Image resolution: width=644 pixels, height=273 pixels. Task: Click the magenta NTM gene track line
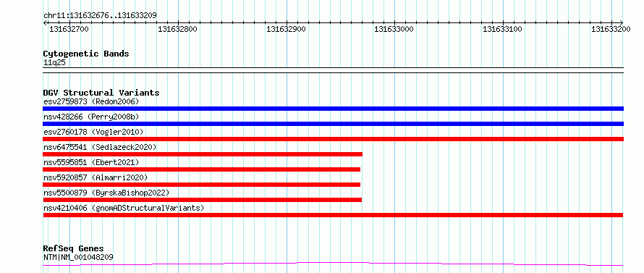coord(333,264)
